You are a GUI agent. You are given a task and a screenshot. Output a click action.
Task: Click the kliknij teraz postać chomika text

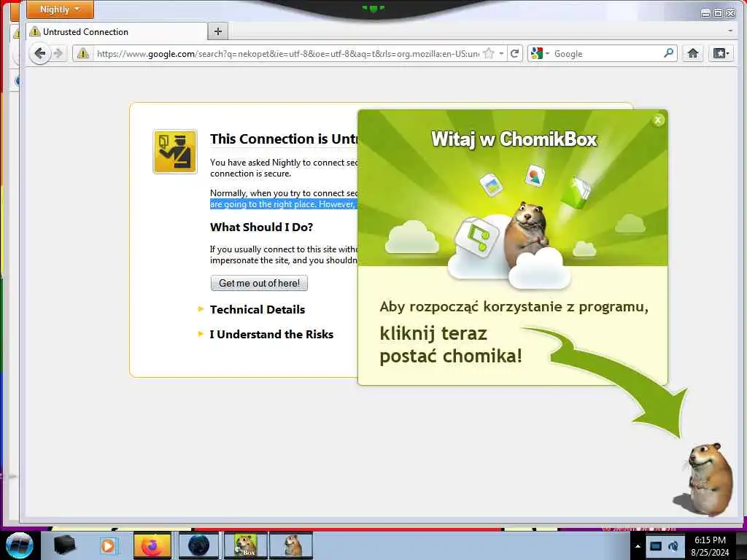coord(451,345)
